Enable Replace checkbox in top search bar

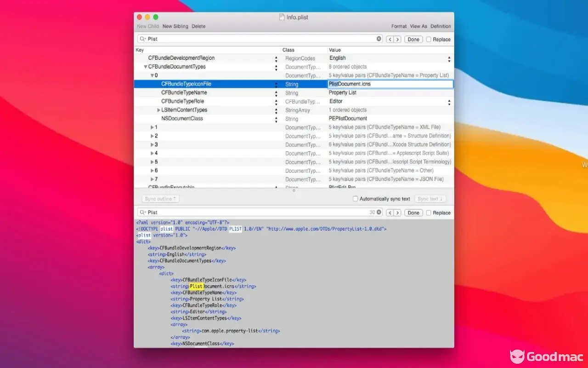click(429, 40)
